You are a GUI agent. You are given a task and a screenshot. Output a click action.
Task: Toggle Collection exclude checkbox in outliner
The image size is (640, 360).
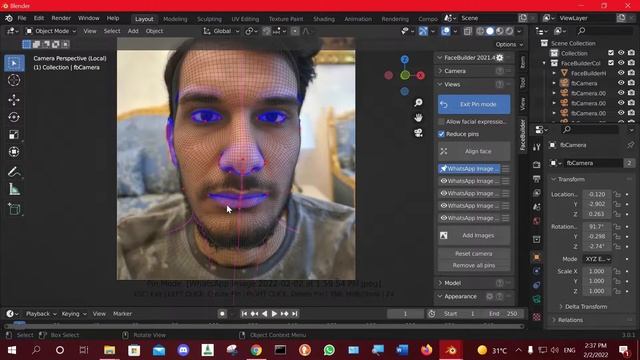pos(611,53)
